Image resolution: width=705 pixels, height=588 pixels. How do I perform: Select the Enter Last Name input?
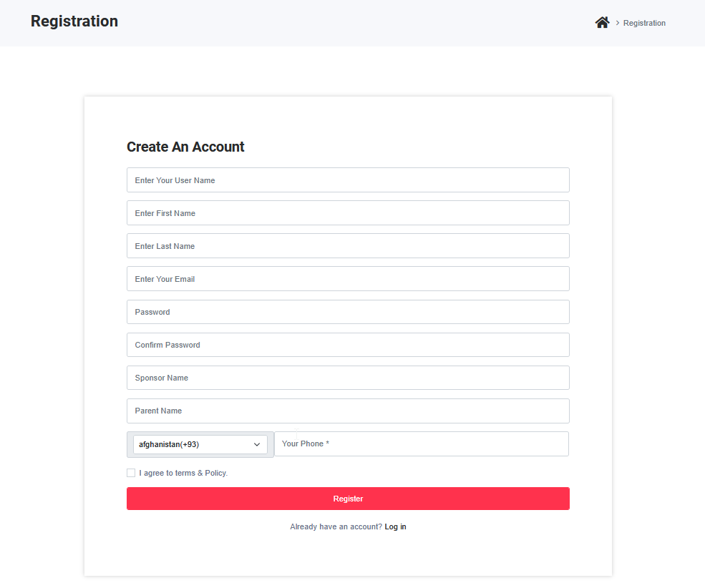point(348,245)
